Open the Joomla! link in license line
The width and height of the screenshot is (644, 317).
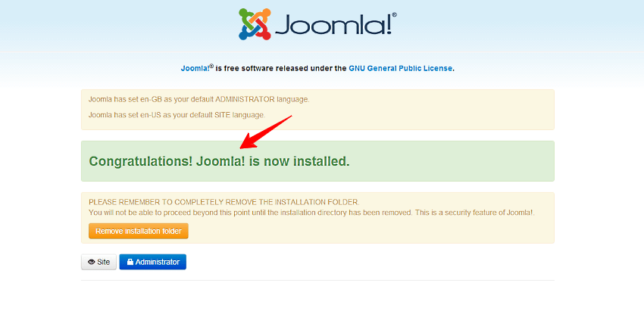(197, 68)
